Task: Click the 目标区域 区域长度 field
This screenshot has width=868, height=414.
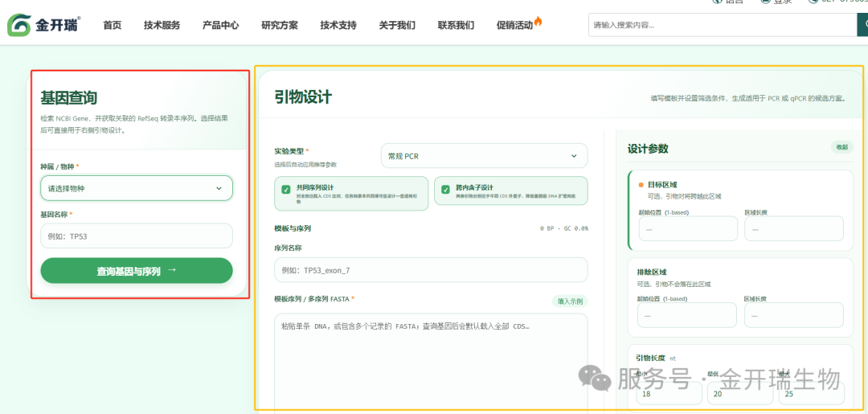Action: [794, 228]
